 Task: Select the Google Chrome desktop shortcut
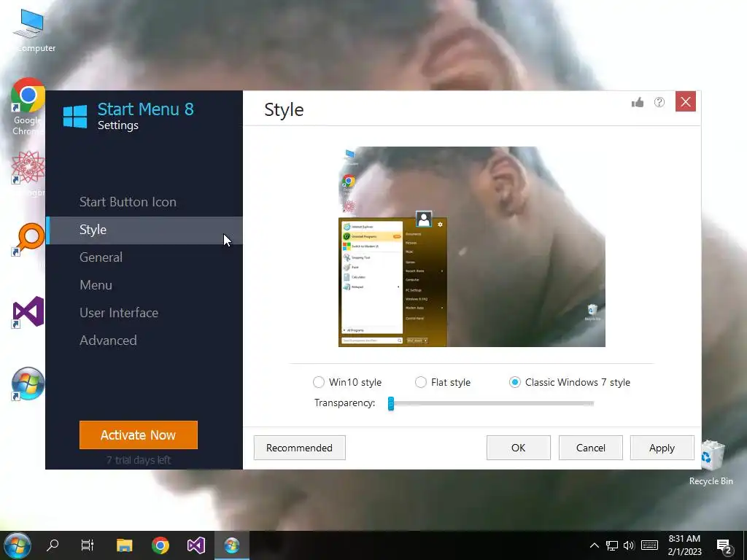[28, 106]
